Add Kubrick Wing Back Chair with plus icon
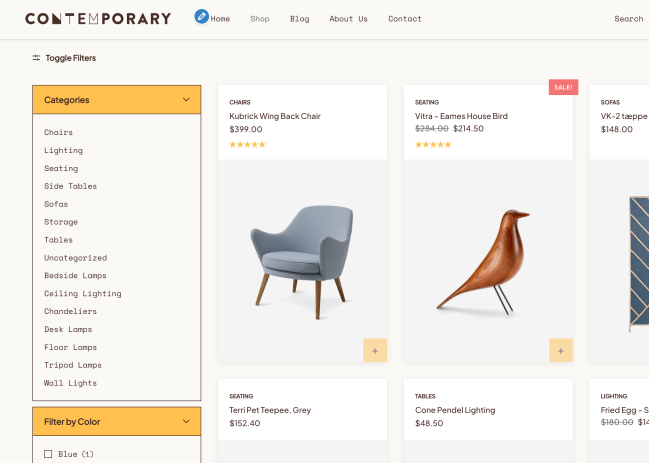649x463 pixels. coord(375,350)
